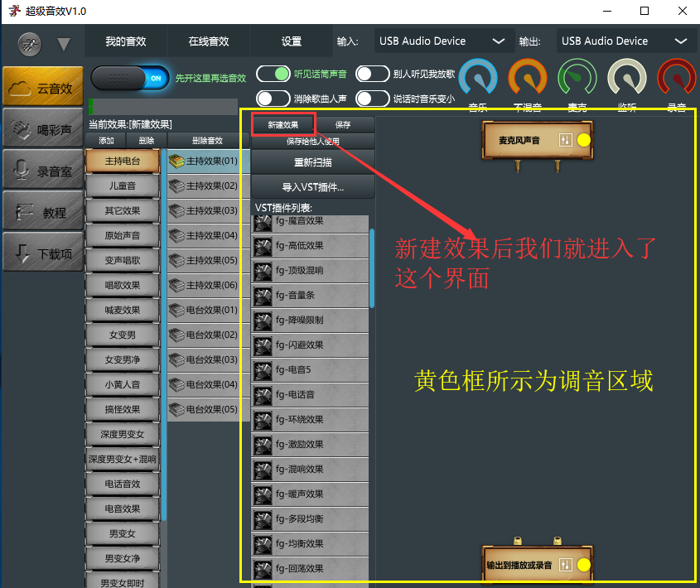Open the 录音室 sidebar section

43,170
